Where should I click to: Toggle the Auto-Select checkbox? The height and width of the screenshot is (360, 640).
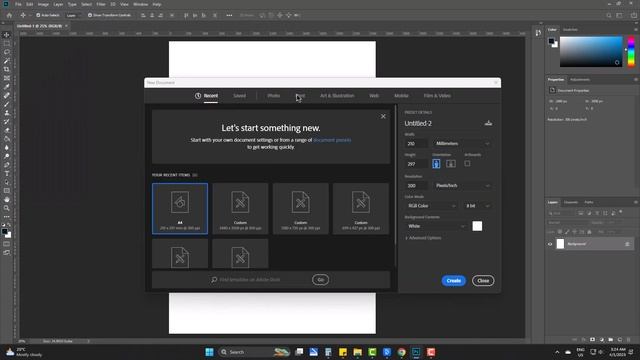point(38,15)
